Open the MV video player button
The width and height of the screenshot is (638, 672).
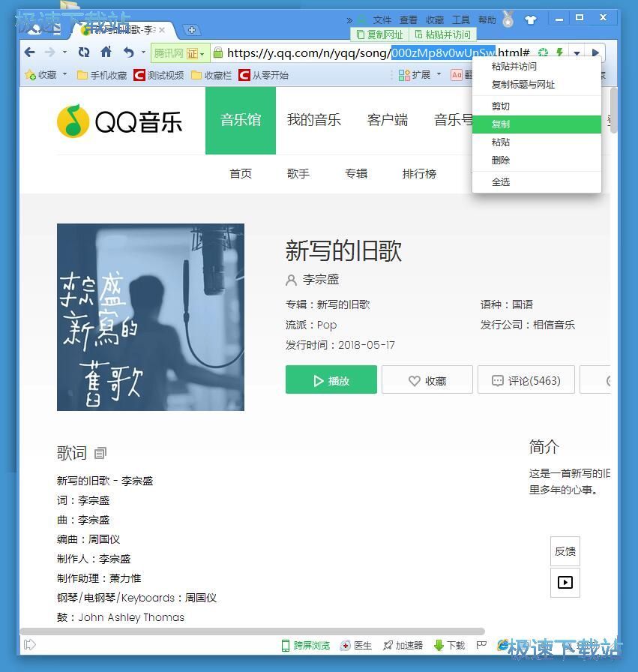(565, 583)
